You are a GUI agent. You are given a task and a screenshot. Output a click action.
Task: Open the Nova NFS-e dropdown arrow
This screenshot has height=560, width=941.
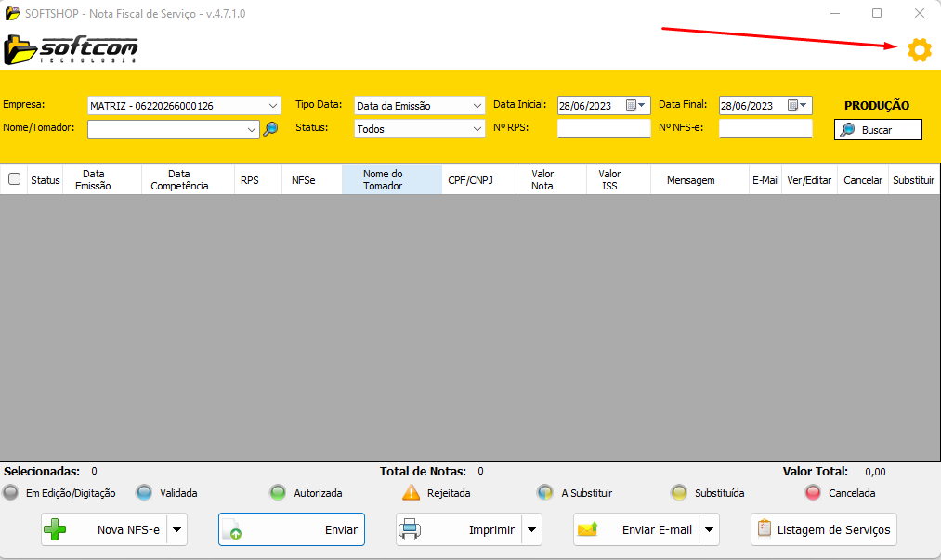[x=177, y=529]
